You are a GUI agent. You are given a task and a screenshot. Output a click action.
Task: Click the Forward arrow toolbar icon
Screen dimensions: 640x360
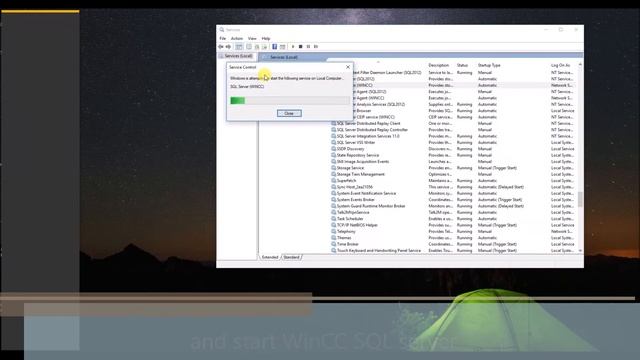point(228,47)
